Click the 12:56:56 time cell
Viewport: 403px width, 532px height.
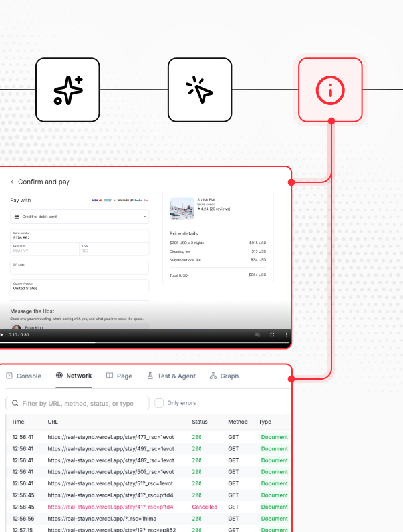(23, 519)
